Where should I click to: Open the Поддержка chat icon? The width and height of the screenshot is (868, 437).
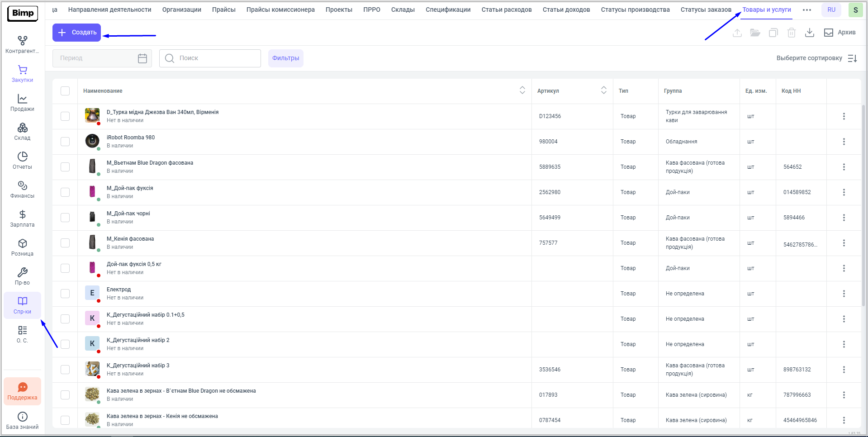(22, 391)
